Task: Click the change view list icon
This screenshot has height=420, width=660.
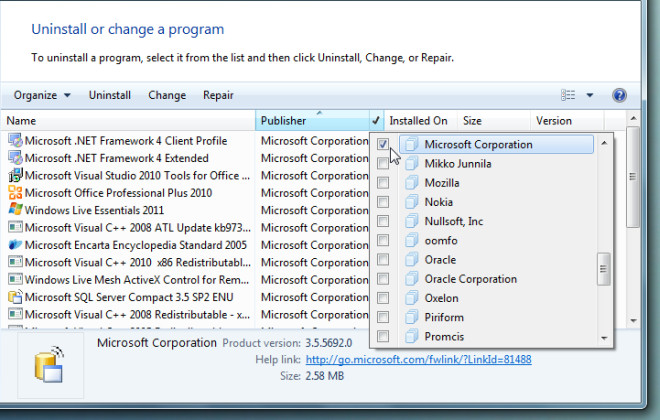Action: pyautogui.click(x=568, y=95)
